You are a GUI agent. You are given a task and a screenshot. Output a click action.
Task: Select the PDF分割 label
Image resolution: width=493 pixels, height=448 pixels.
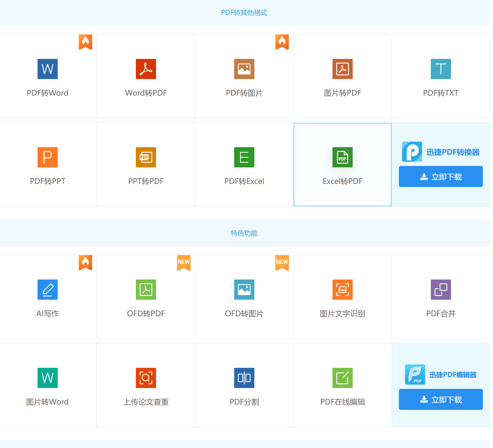click(x=244, y=402)
